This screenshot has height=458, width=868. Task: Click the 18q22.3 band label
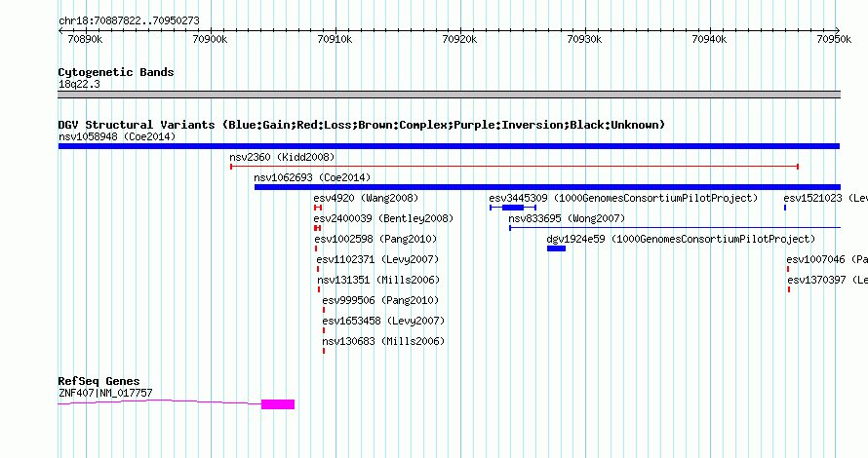tap(79, 84)
